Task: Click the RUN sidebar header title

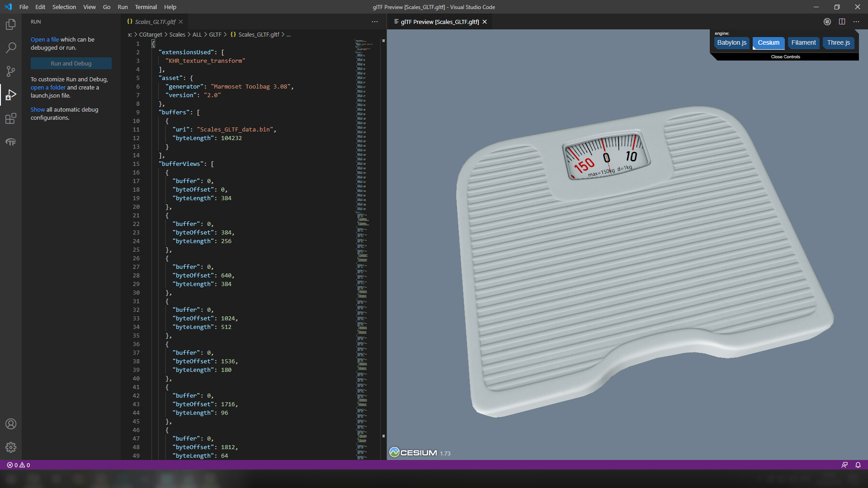Action: point(36,22)
